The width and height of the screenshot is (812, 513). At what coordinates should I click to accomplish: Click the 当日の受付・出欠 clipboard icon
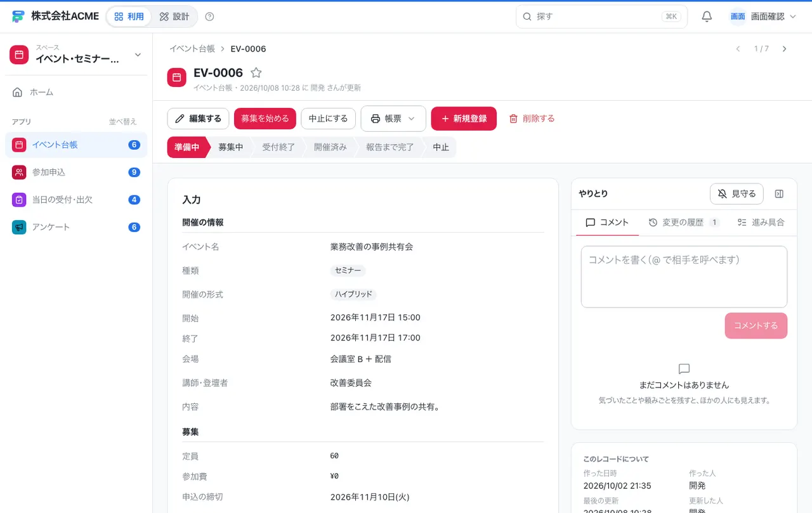click(x=19, y=199)
